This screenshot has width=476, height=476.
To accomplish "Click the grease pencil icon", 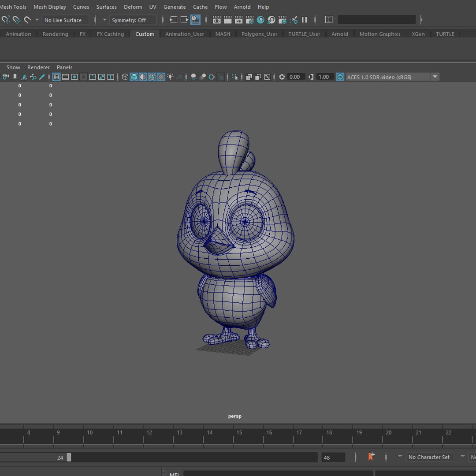I will (x=42, y=77).
